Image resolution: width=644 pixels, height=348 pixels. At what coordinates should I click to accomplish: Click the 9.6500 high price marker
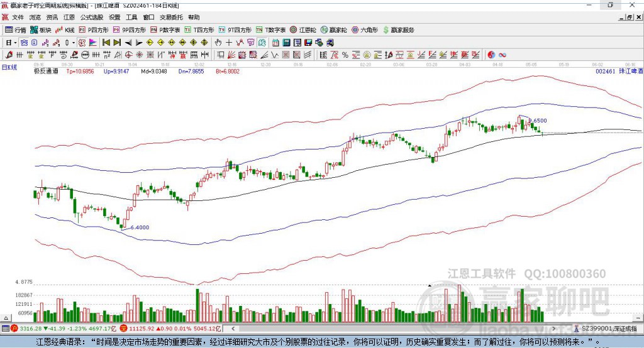538,121
